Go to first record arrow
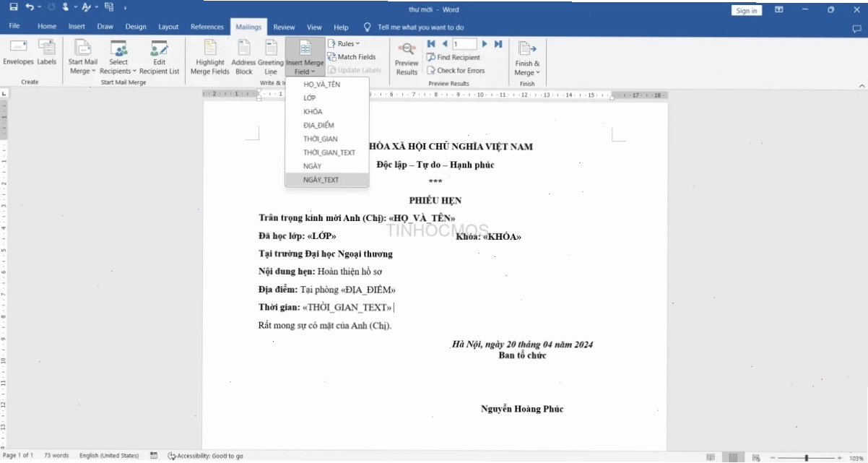The width and height of the screenshot is (868, 463). click(431, 44)
